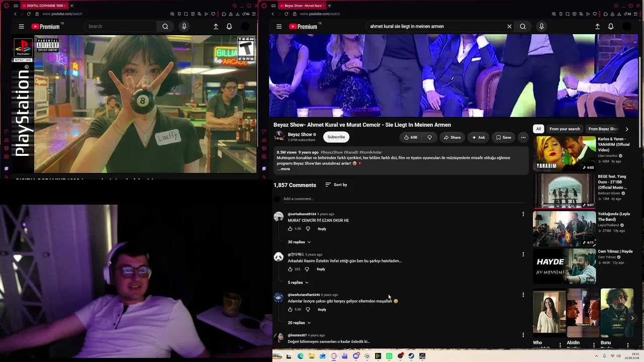Screen dimensions: 644x362
Task: Reload the page in the right browser window
Action: click(286, 14)
